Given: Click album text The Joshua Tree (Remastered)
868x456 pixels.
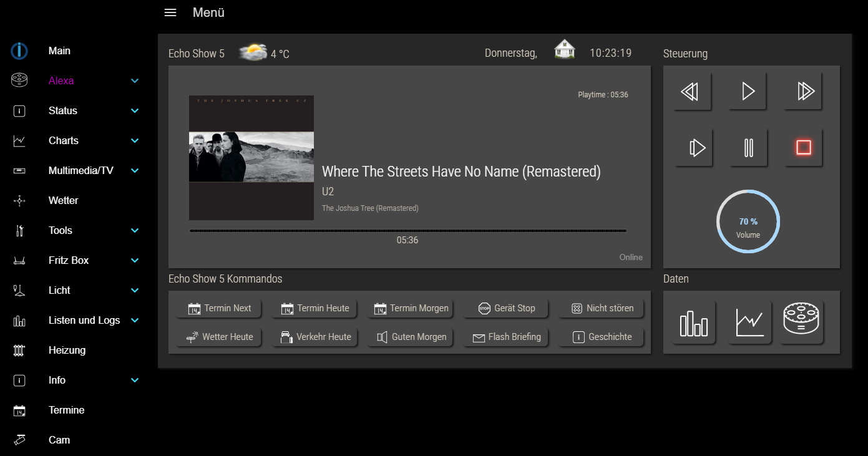Looking at the screenshot, I should click(370, 208).
